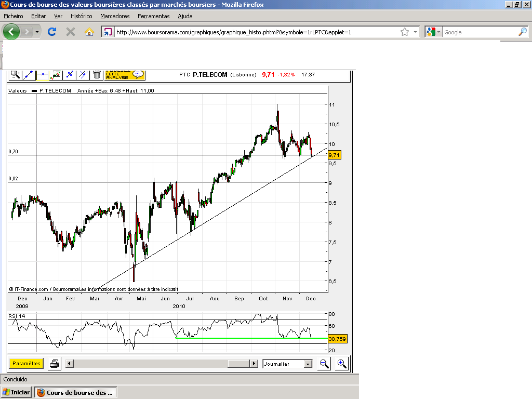Screen dimensions: 532x399
Task: Open the address bar history dropdown
Action: 415,32
